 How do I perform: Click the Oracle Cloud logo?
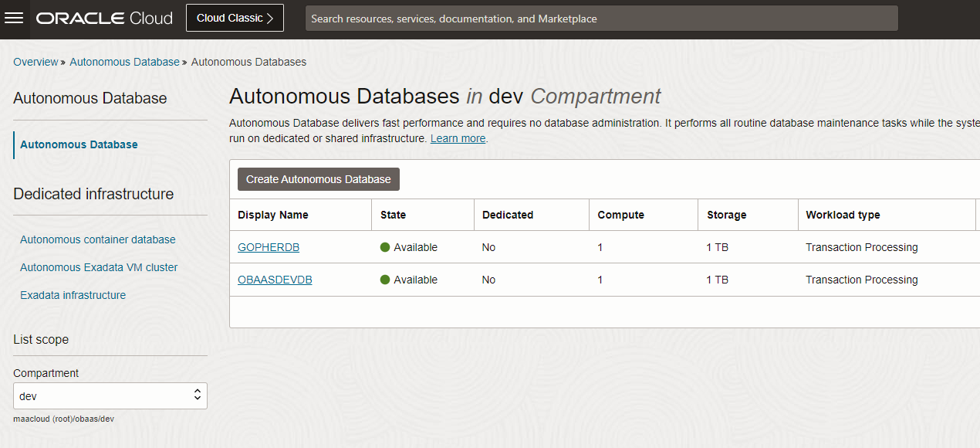(103, 18)
